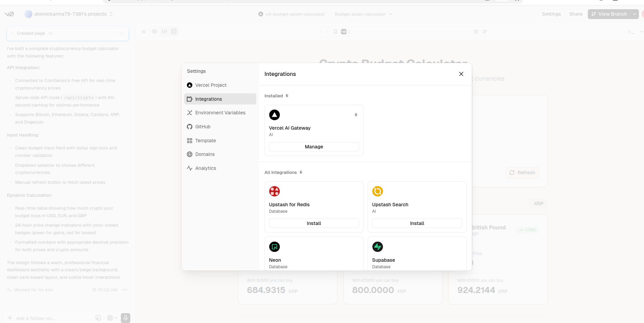644x323 pixels.
Task: Click the Upstash Search logo icon
Action: tap(377, 191)
